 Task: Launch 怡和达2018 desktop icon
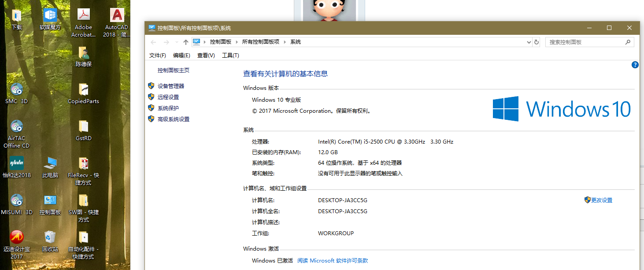pyautogui.click(x=17, y=163)
